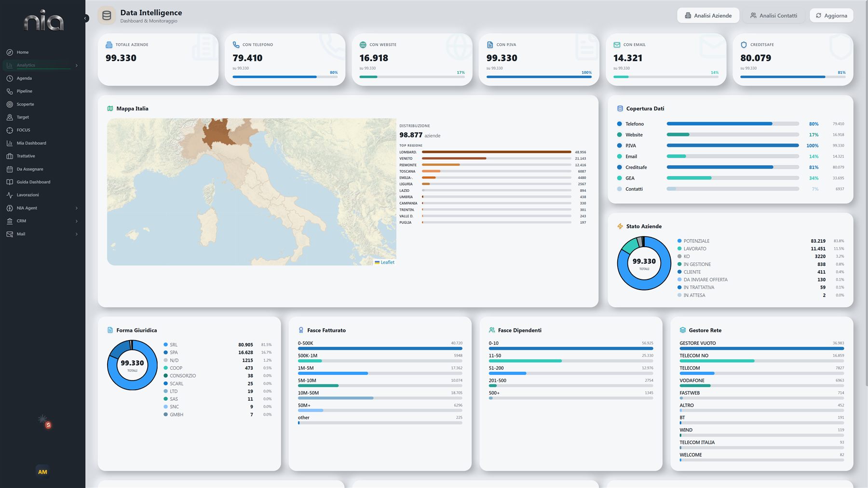Click the Gestore Rete layers icon
Viewport: 868px width, 488px height.
click(x=683, y=330)
